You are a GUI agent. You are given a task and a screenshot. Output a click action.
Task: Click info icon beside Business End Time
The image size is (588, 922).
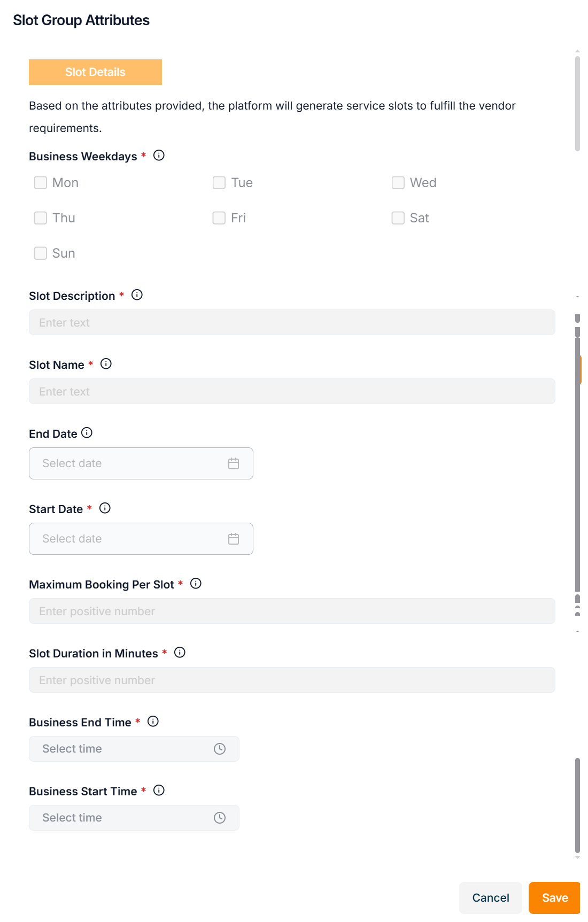coord(153,722)
